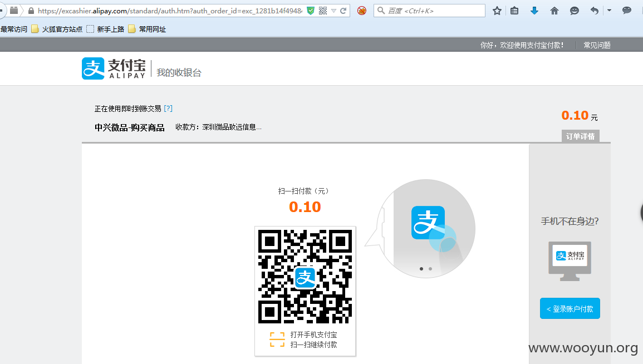643x364 pixels.
Task: Expand the address bar history dropdown arrow
Action: 333,11
